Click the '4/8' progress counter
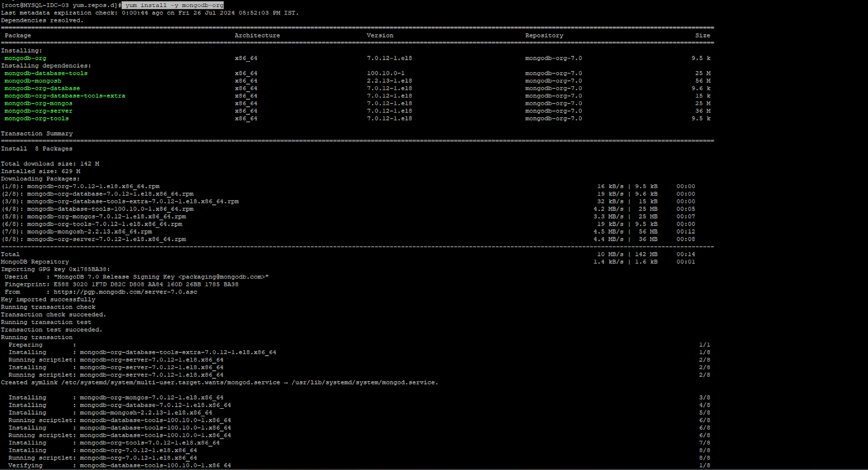The image size is (868, 470). click(705, 405)
